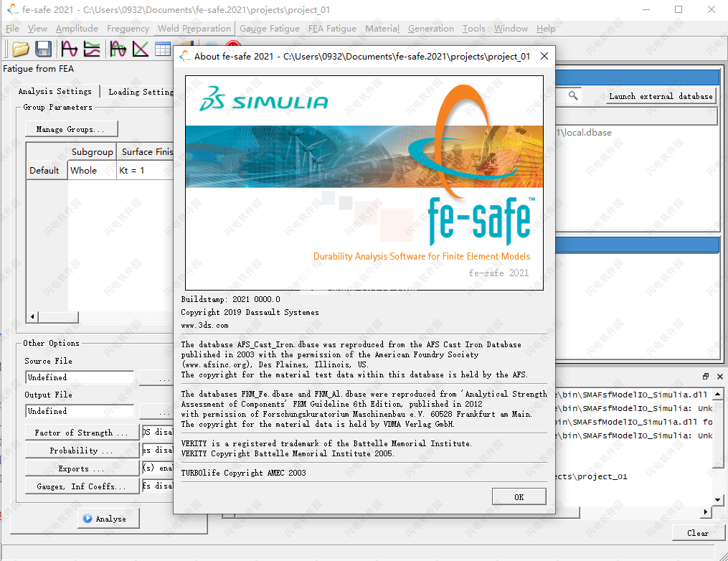
Task: Open the Help menu
Action: tap(546, 28)
